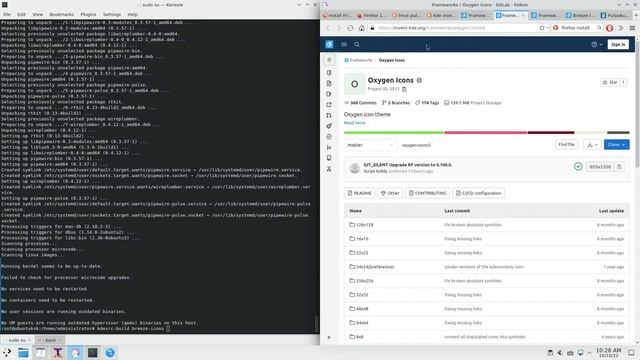Open Konsole File menu
Screen dimensions: 640x360
click(7, 14)
